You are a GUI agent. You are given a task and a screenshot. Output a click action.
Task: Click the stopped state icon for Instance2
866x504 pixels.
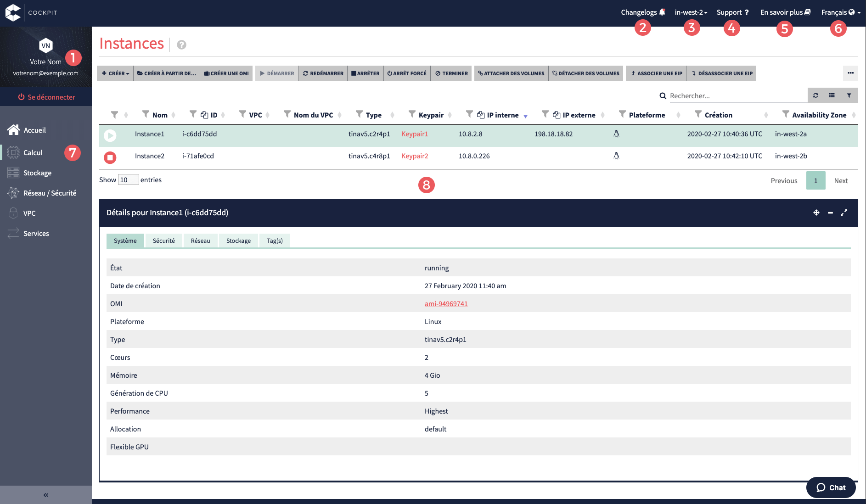110,157
